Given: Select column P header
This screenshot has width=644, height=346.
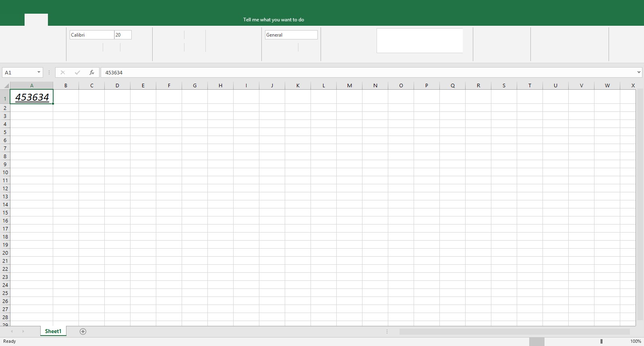Looking at the screenshot, I should (427, 86).
